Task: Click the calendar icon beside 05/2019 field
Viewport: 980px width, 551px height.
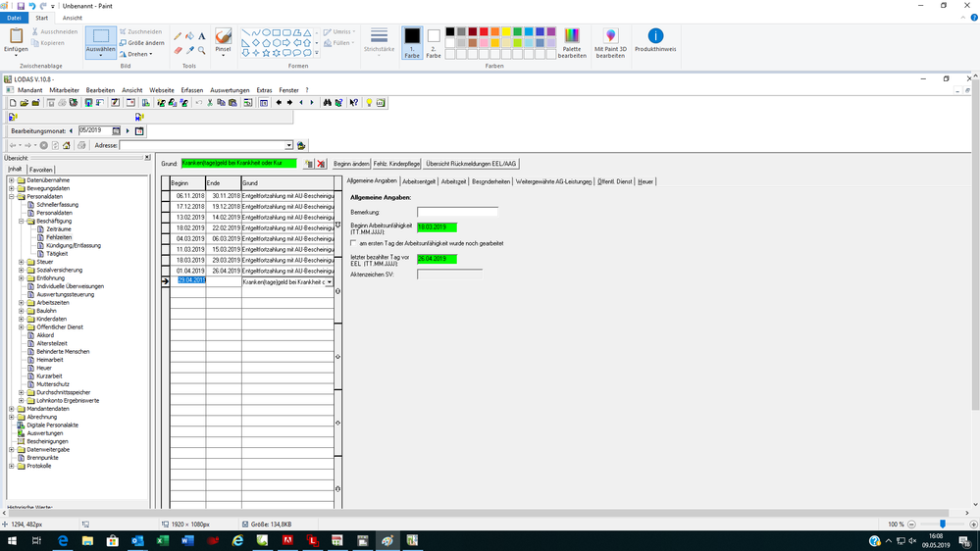Action: pyautogui.click(x=117, y=130)
